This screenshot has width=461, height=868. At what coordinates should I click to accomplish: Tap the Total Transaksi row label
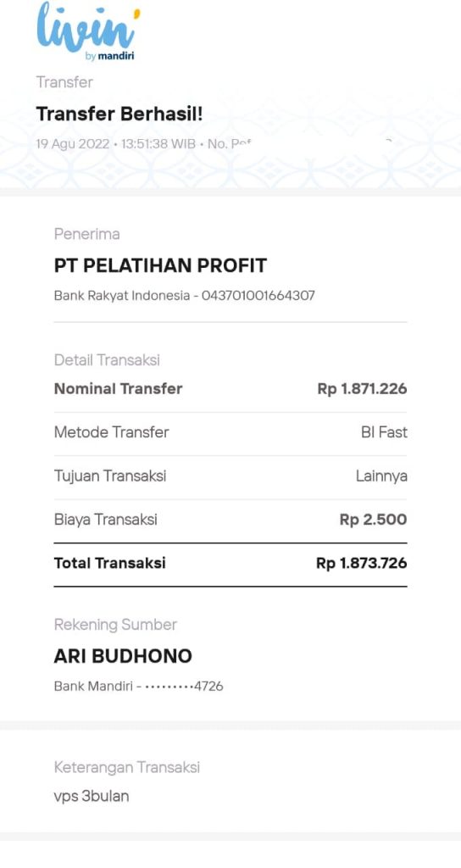(x=109, y=564)
